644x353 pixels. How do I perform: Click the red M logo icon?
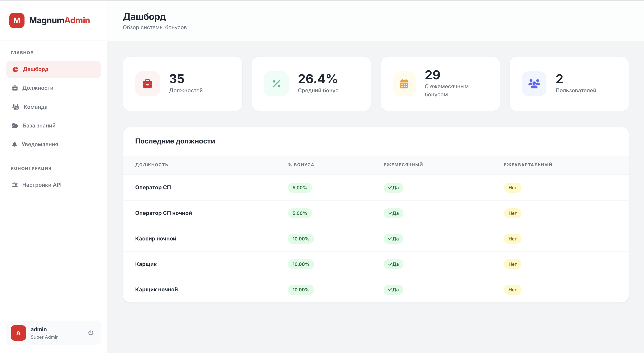click(x=17, y=20)
